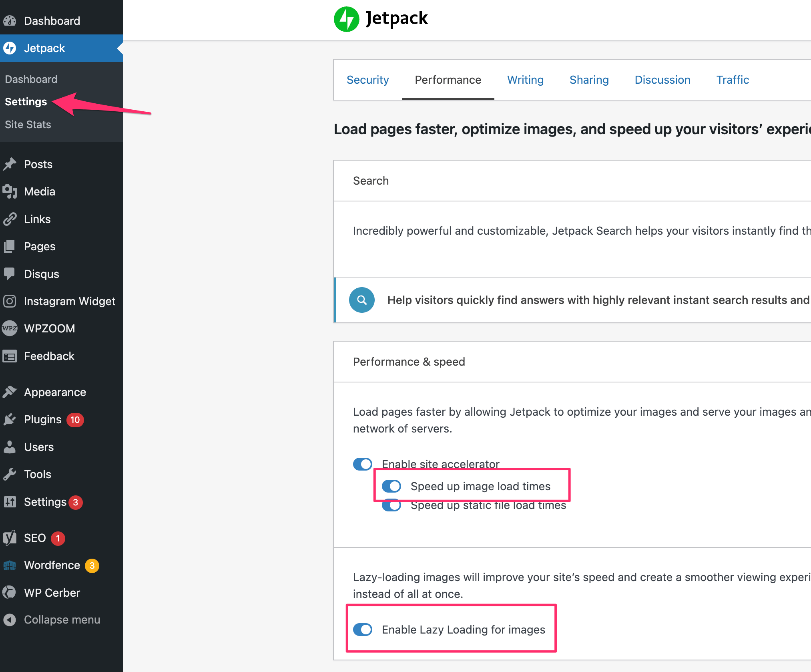Open Site Stats submenu item
Viewport: 811px width, 672px height.
(28, 125)
